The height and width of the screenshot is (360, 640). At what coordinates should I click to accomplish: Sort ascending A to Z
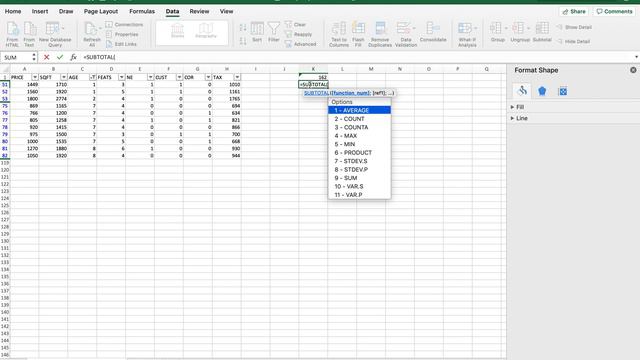[243, 28]
